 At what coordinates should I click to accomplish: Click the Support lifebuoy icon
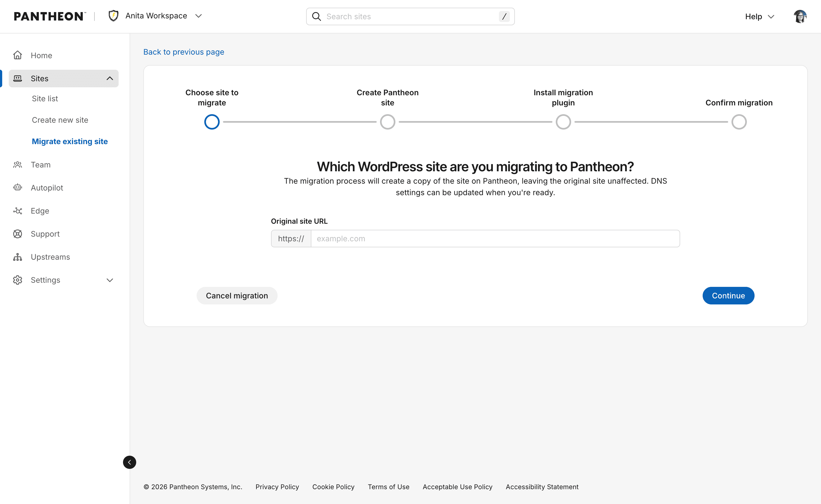click(18, 234)
